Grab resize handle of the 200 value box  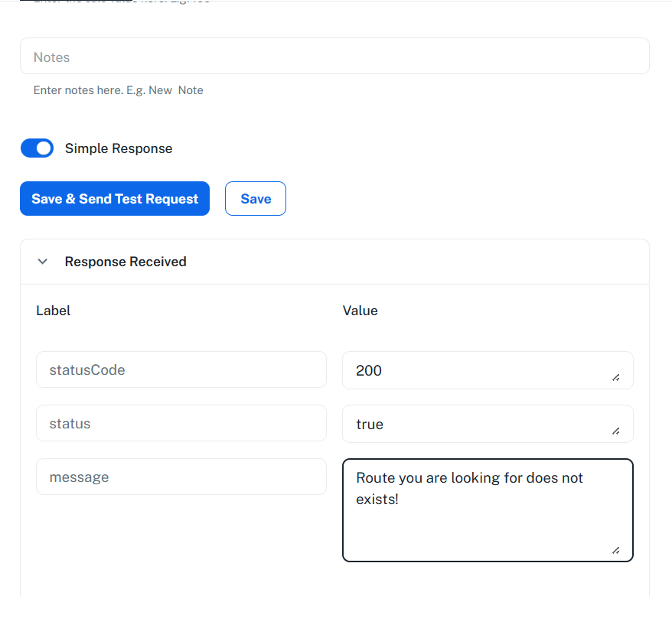[x=615, y=377]
